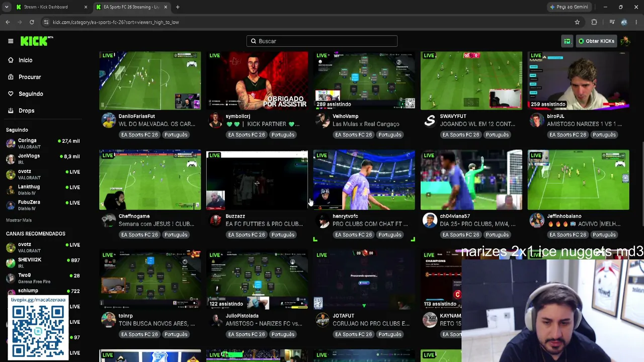Click Cheffnogame's channel avatar
This screenshot has width=644, height=362.
[x=108, y=221]
